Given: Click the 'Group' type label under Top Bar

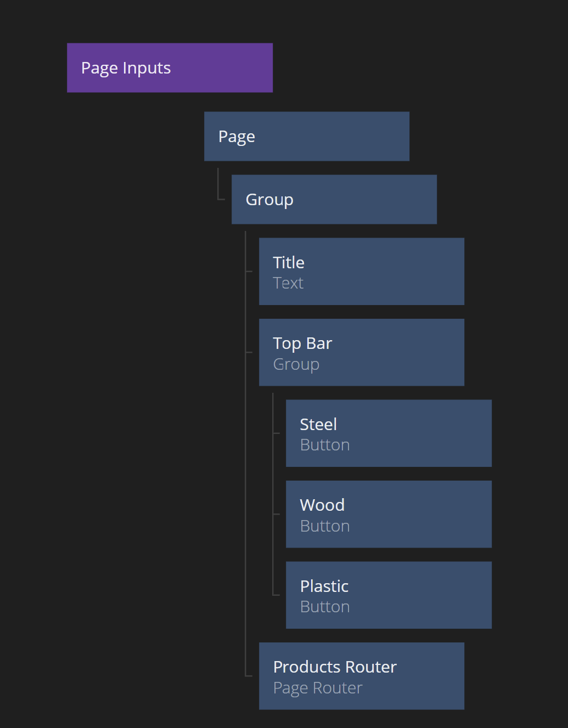Looking at the screenshot, I should [x=296, y=364].
